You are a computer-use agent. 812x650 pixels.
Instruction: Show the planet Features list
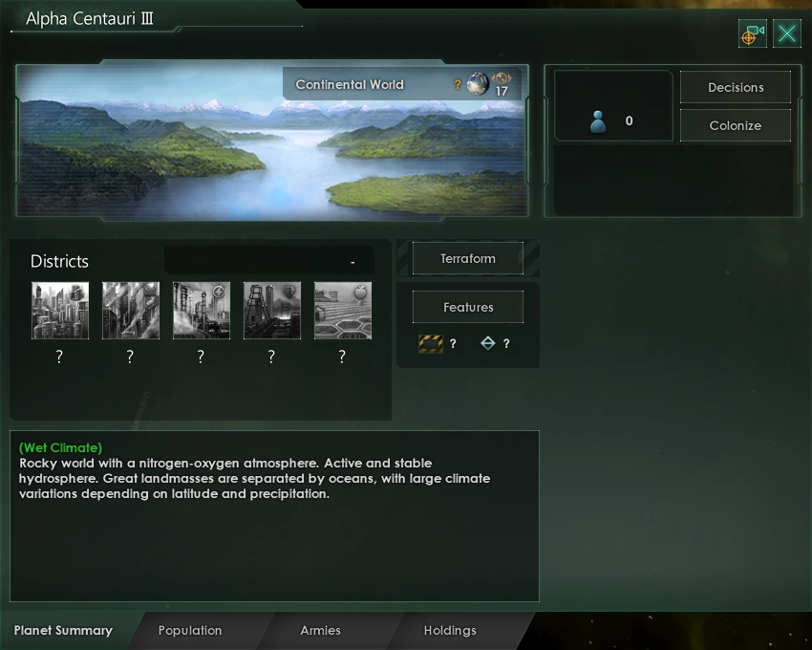point(467,307)
